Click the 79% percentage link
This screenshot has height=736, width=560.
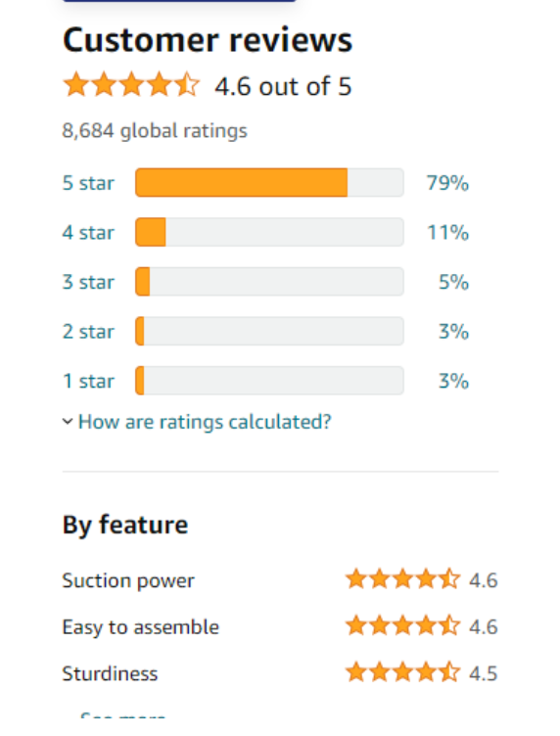[447, 183]
